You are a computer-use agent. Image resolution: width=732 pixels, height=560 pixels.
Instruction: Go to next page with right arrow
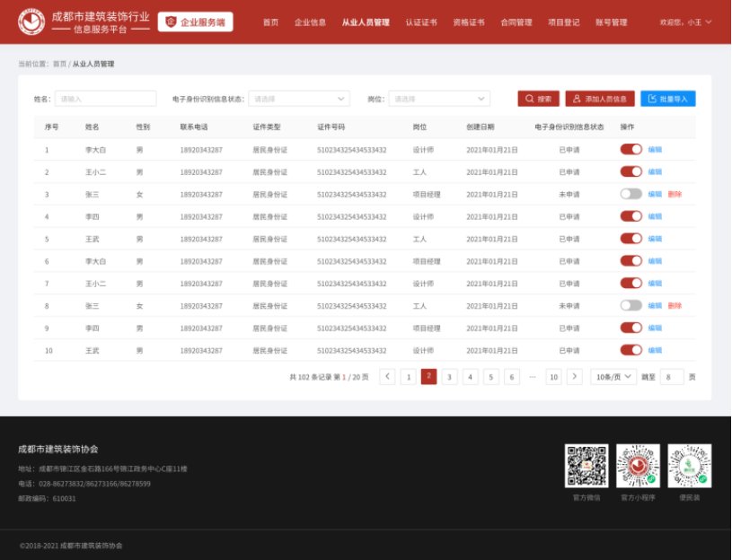[x=575, y=377]
